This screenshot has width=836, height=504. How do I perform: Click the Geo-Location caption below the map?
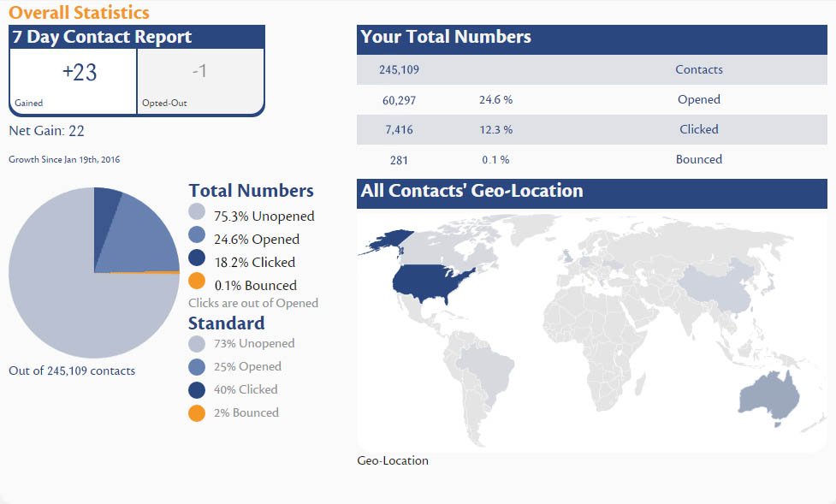[393, 461]
